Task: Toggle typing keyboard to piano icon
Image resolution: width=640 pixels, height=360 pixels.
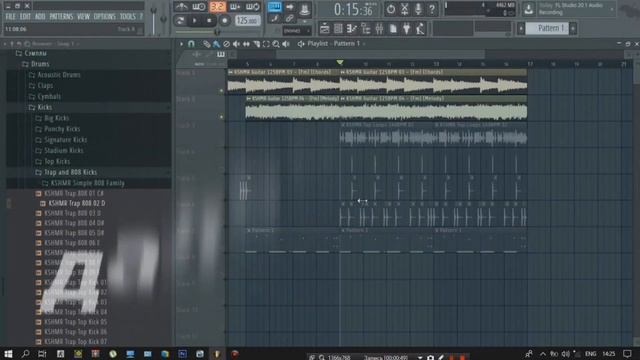Action: pyautogui.click(x=275, y=7)
